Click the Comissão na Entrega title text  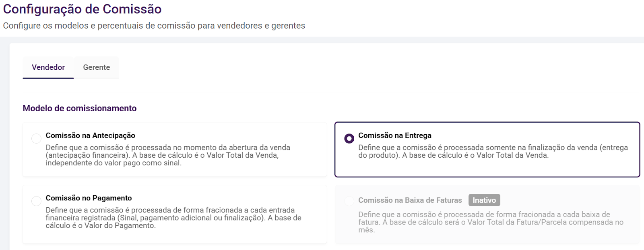[394, 135]
